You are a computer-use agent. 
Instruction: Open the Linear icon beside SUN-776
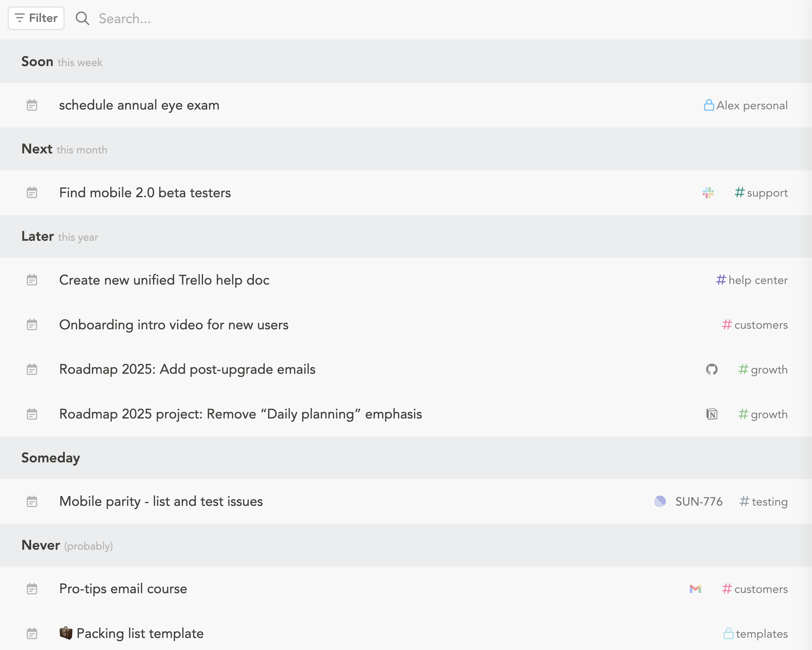(660, 502)
